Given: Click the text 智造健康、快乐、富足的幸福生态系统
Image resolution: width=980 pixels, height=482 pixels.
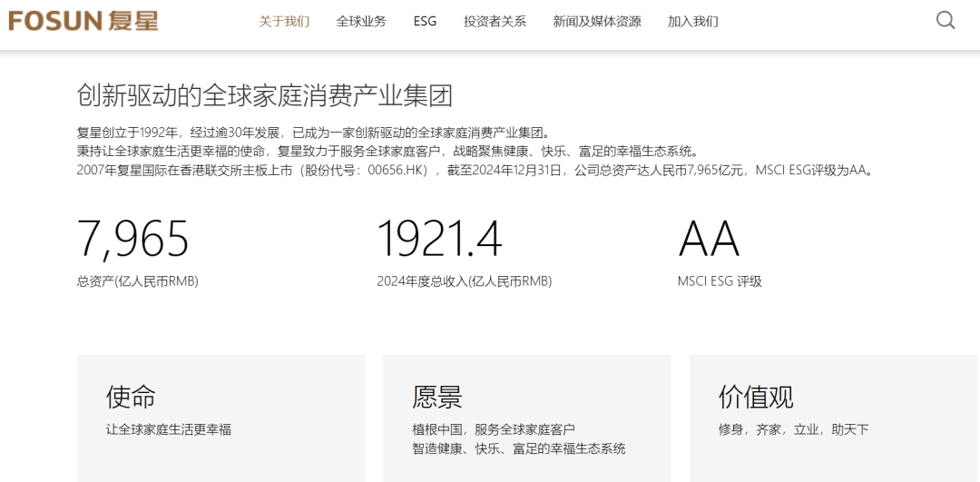Looking at the screenshot, I should [519, 448].
